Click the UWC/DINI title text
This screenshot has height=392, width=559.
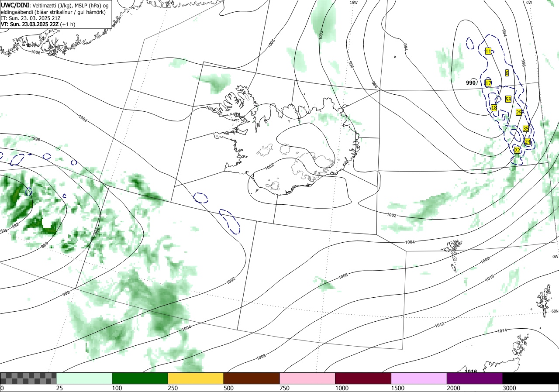coord(14,5)
